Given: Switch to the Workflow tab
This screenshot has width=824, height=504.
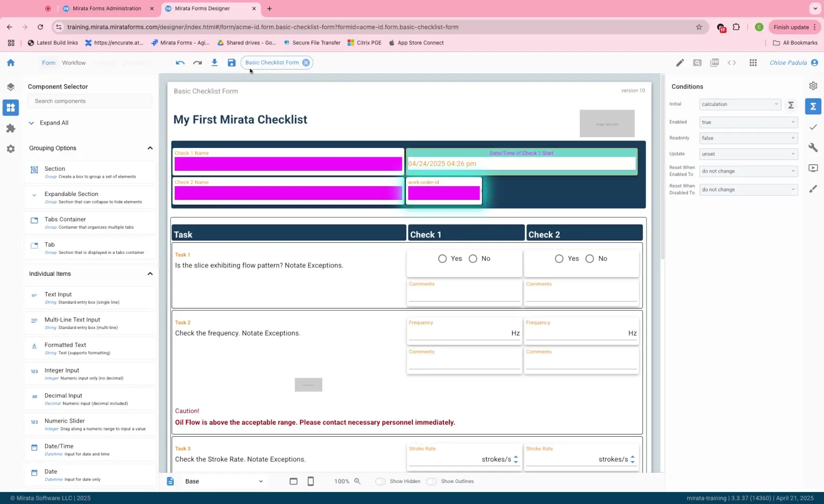Looking at the screenshot, I should [73, 63].
